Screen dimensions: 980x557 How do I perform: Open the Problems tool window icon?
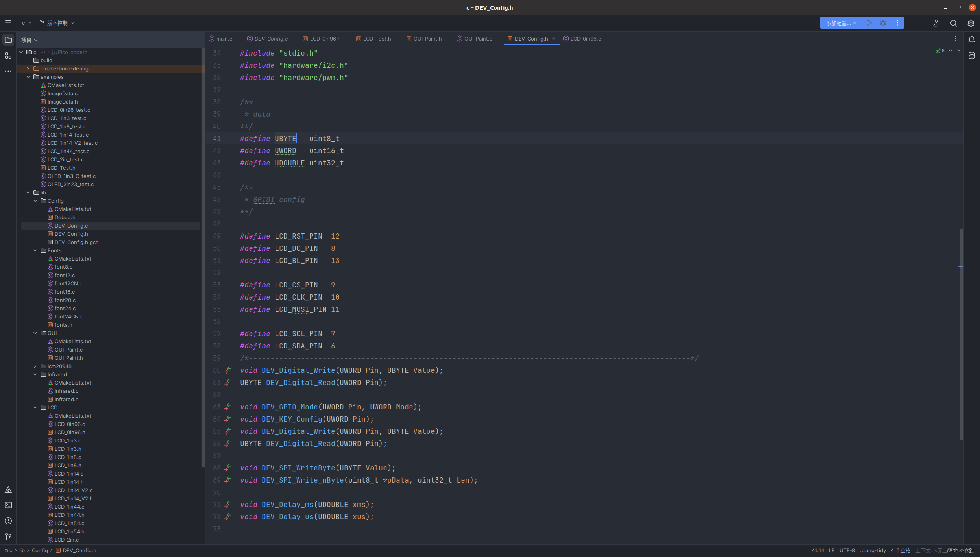8,521
